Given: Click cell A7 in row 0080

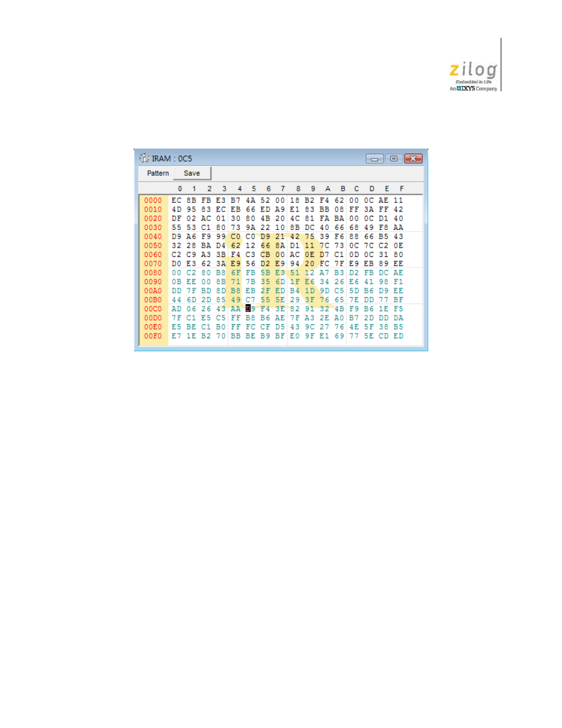Looking at the screenshot, I should [x=325, y=273].
